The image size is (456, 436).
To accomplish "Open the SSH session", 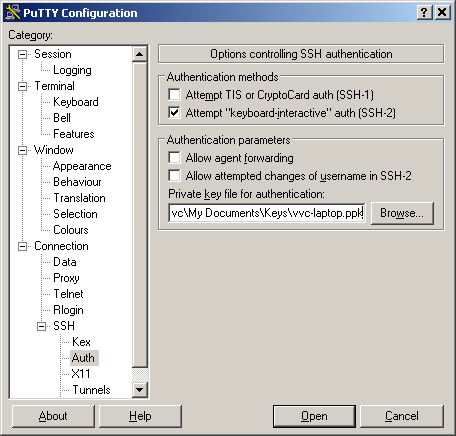I will click(x=314, y=416).
